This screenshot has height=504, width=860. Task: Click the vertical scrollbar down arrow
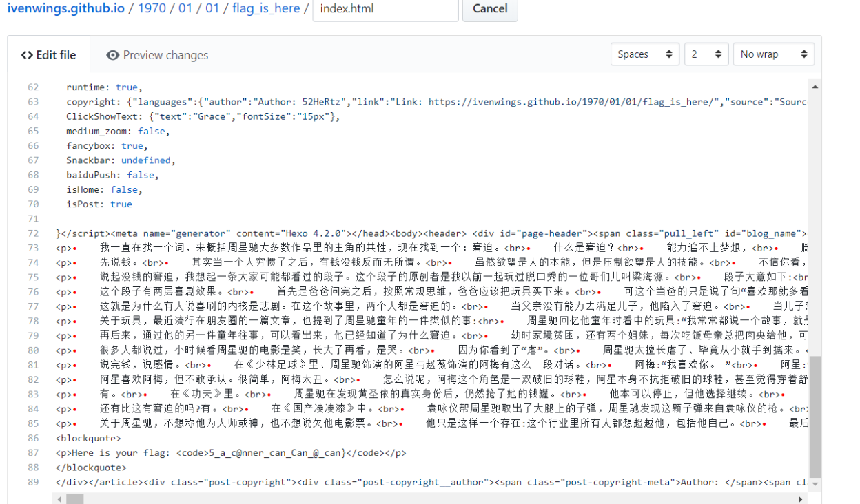tap(816, 485)
